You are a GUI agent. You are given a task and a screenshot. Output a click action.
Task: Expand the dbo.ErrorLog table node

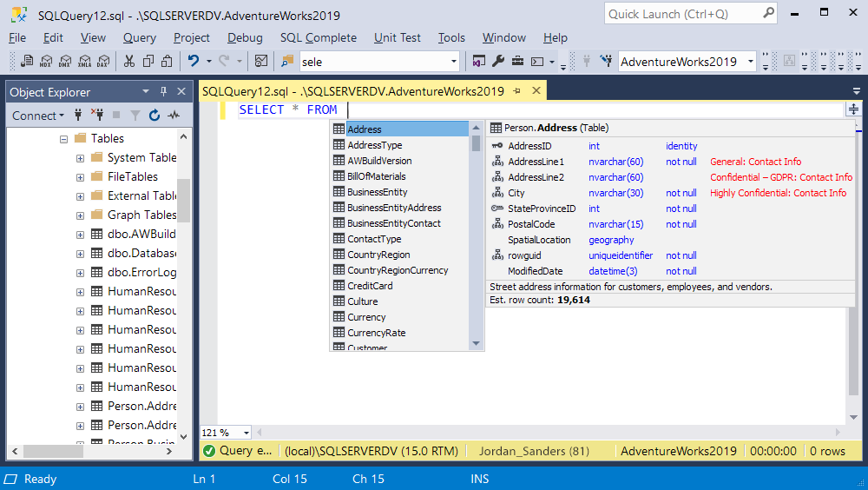(80, 274)
